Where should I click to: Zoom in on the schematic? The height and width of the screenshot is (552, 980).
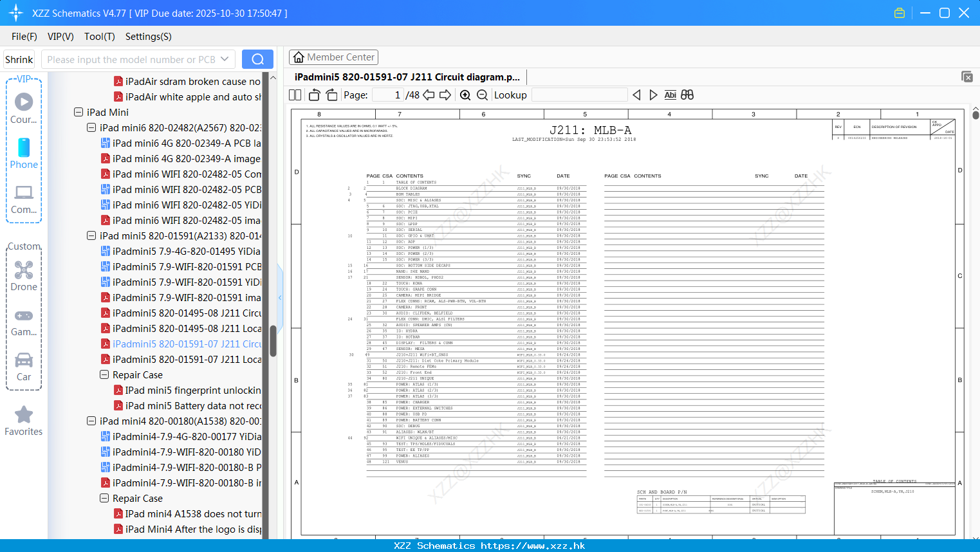tap(465, 95)
